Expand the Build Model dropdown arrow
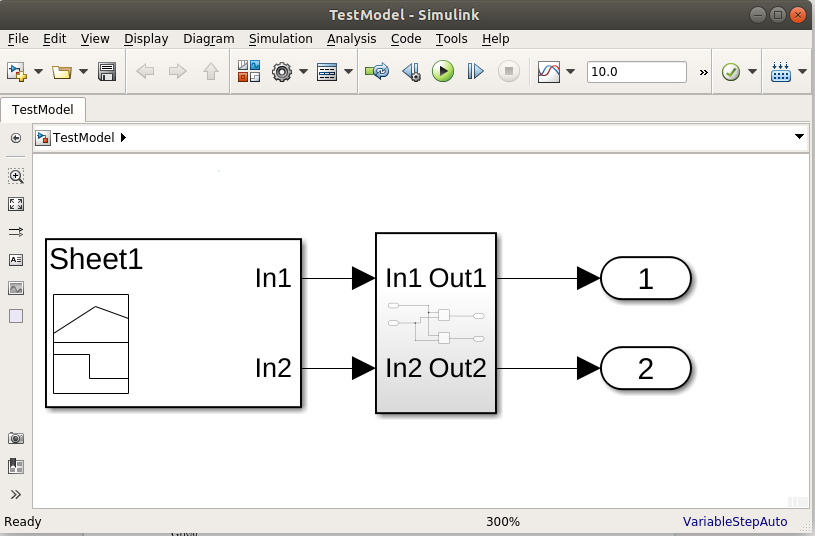 click(x=803, y=72)
